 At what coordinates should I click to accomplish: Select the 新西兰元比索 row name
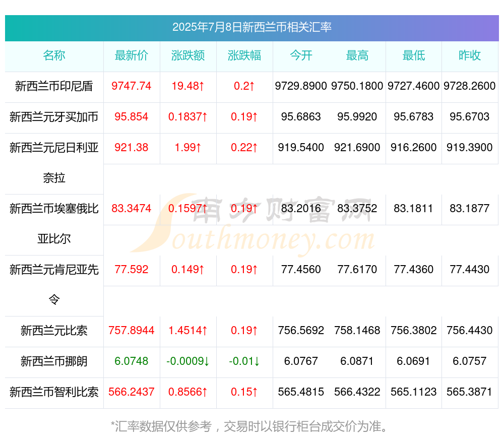coord(54,331)
